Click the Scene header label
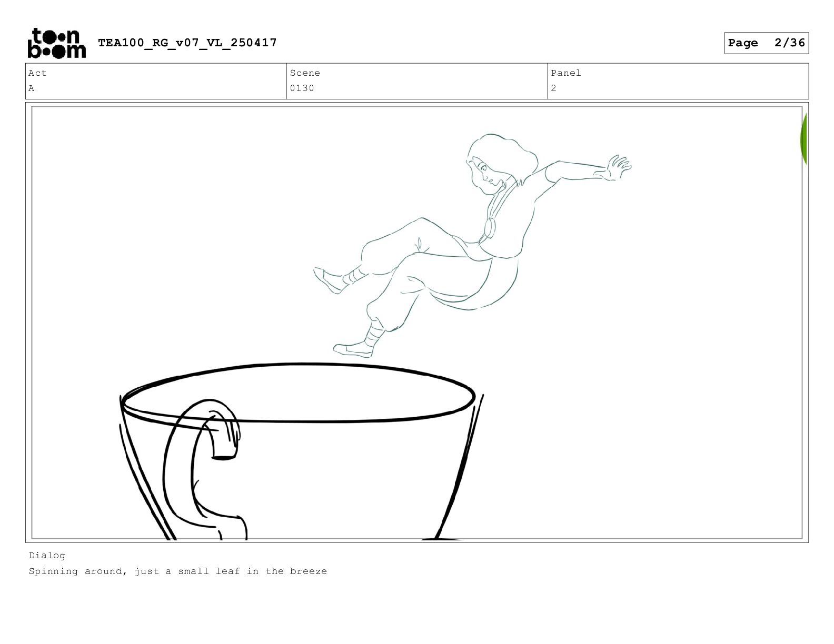Viewport: 834px width, 644px height. [305, 73]
